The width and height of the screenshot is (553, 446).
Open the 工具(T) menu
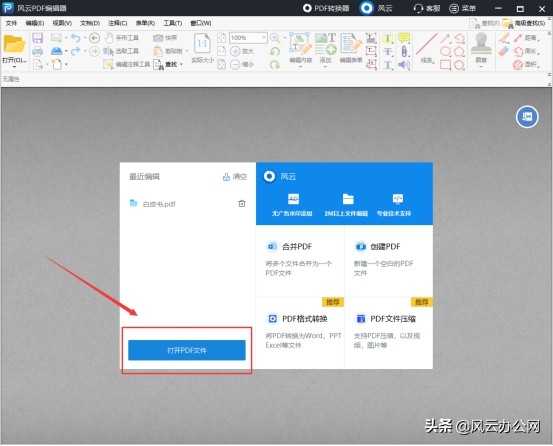[172, 23]
